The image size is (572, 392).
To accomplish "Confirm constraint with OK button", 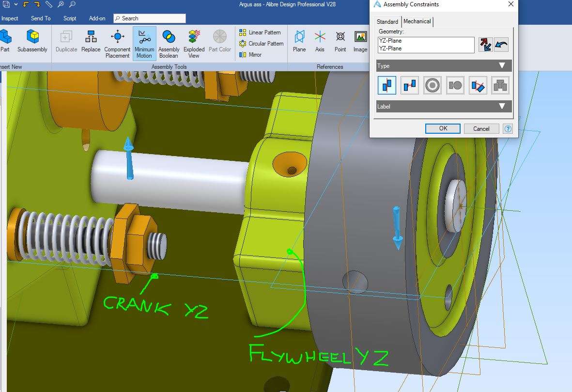I will pos(443,128).
